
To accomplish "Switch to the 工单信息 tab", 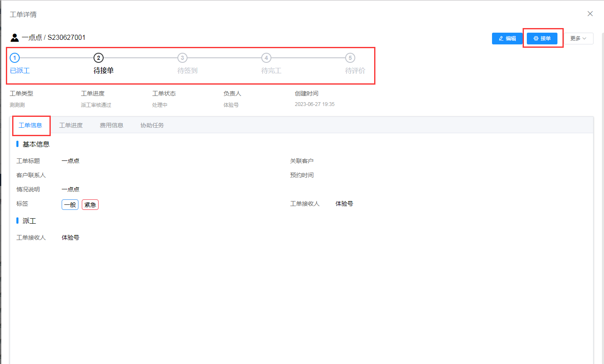I will point(30,125).
